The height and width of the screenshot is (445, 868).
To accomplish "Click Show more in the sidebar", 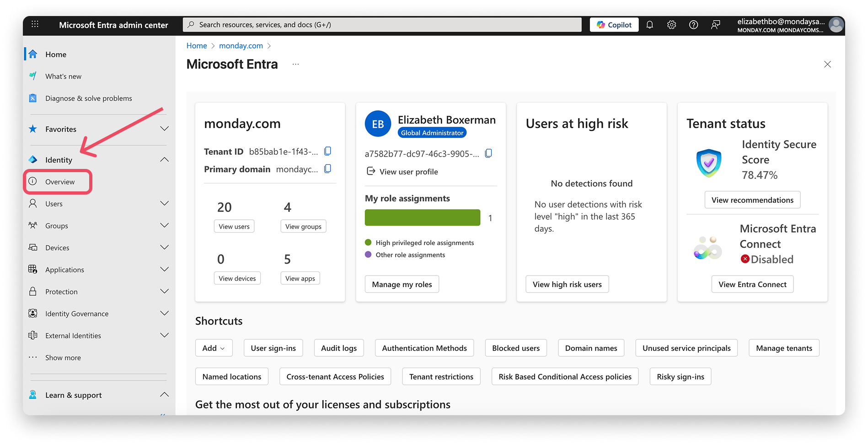I will [x=63, y=358].
